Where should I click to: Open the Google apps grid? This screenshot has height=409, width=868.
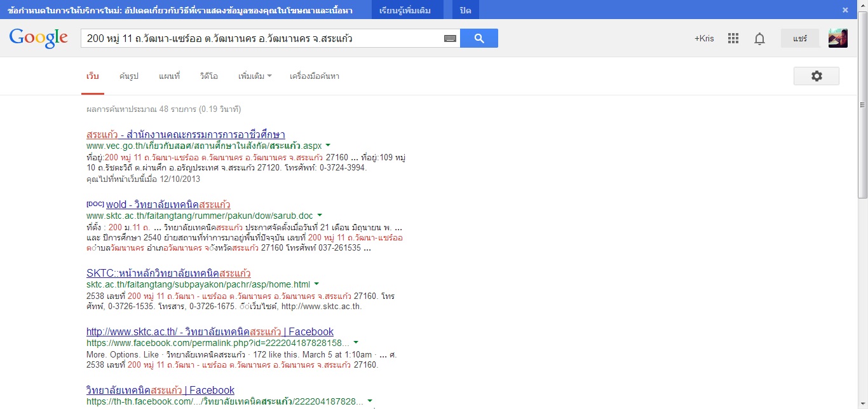tap(733, 38)
